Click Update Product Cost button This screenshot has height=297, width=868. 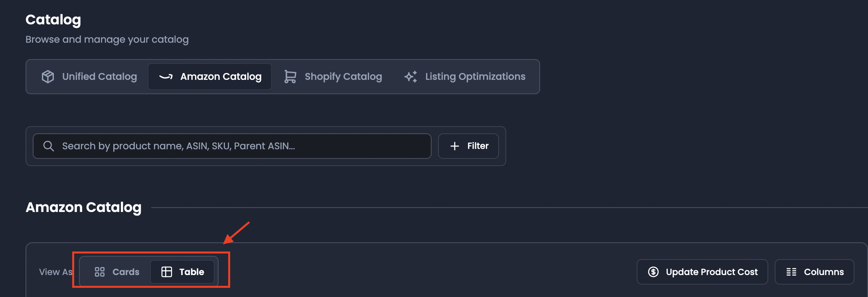click(702, 272)
